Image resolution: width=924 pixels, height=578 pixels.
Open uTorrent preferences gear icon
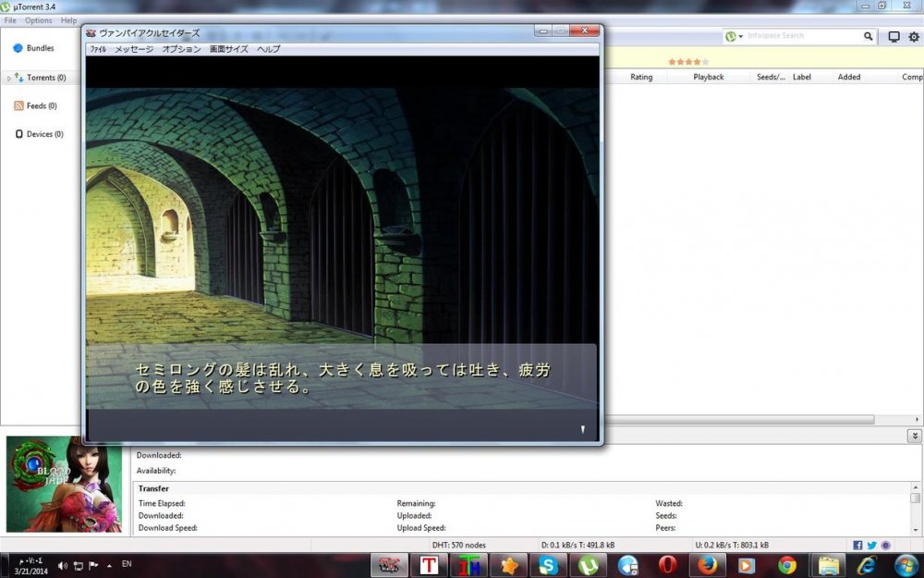[913, 37]
